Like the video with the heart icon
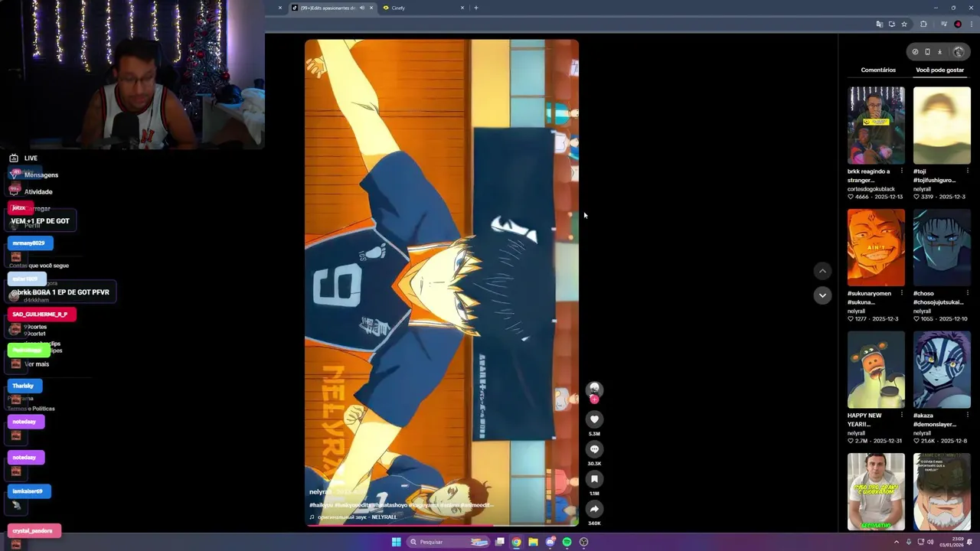Image resolution: width=980 pixels, height=551 pixels. pos(594,419)
